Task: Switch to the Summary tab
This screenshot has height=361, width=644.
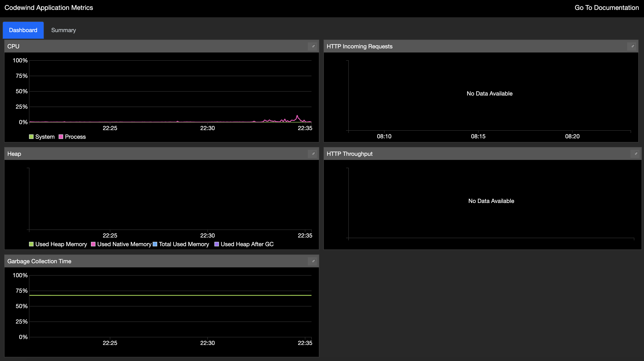Action: tap(64, 30)
